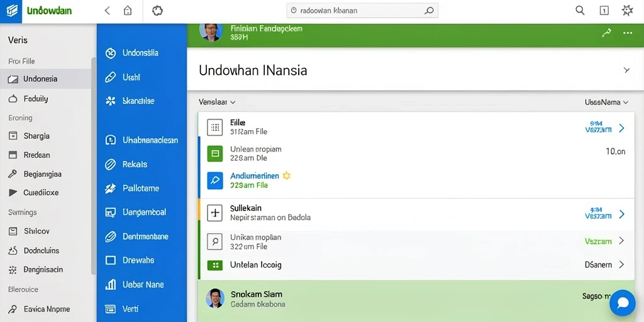Click the plus icon beside Sullekain
The image size is (644, 322).
(x=215, y=213)
